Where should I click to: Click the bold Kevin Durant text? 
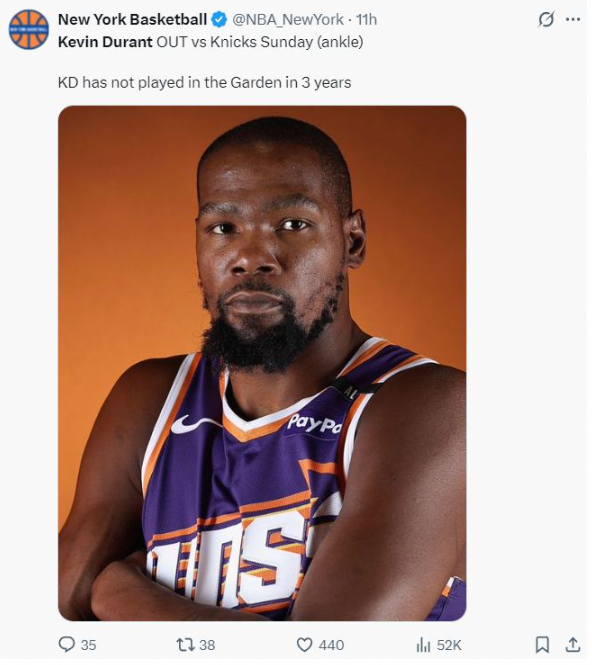pos(105,42)
